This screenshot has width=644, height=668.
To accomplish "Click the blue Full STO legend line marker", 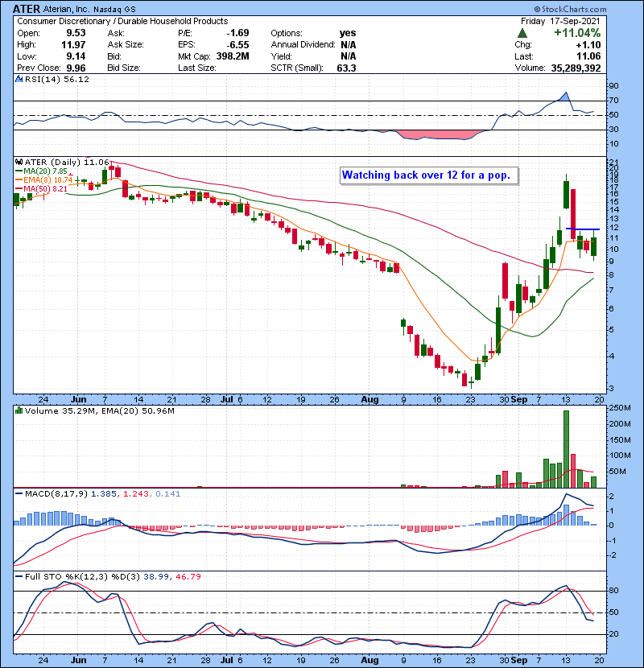I will [x=19, y=577].
